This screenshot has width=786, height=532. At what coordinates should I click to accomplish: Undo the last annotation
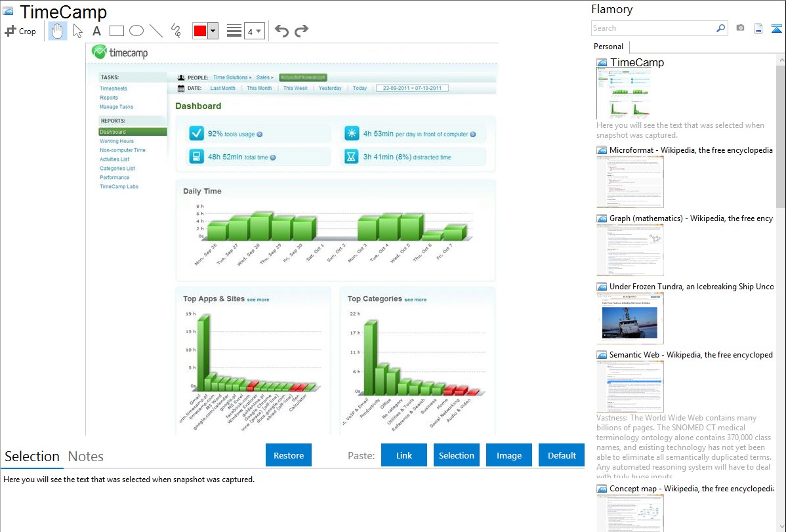coord(281,31)
